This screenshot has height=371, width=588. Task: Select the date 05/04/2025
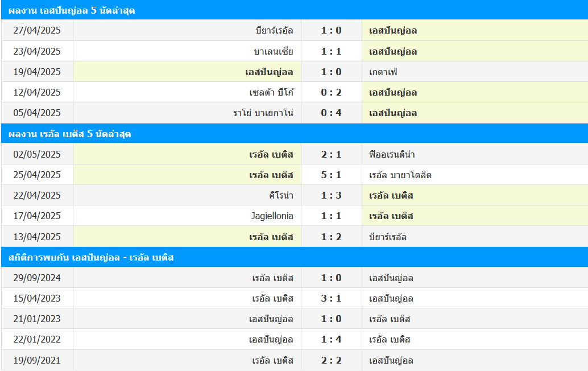click(x=37, y=113)
